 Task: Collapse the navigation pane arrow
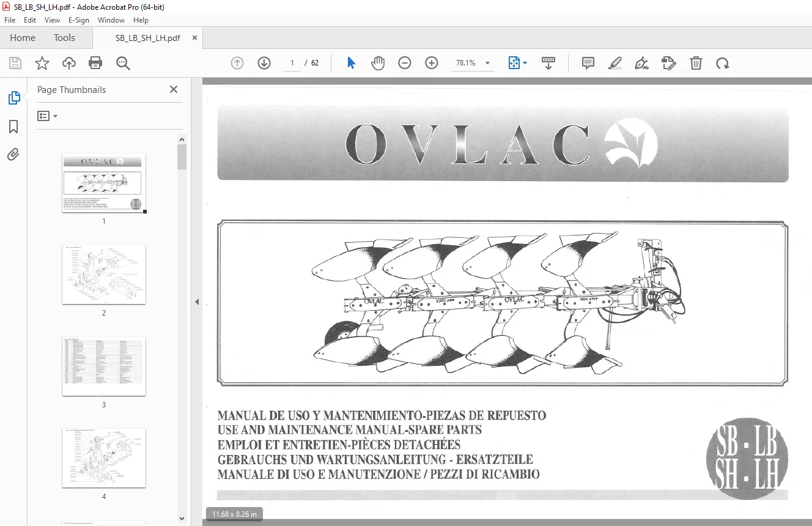pyautogui.click(x=197, y=302)
